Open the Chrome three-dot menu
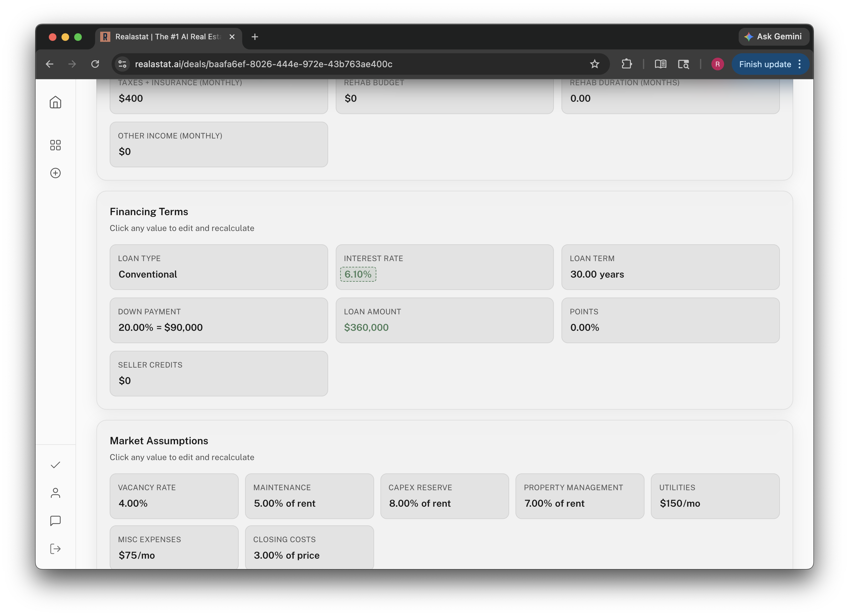 click(x=800, y=64)
